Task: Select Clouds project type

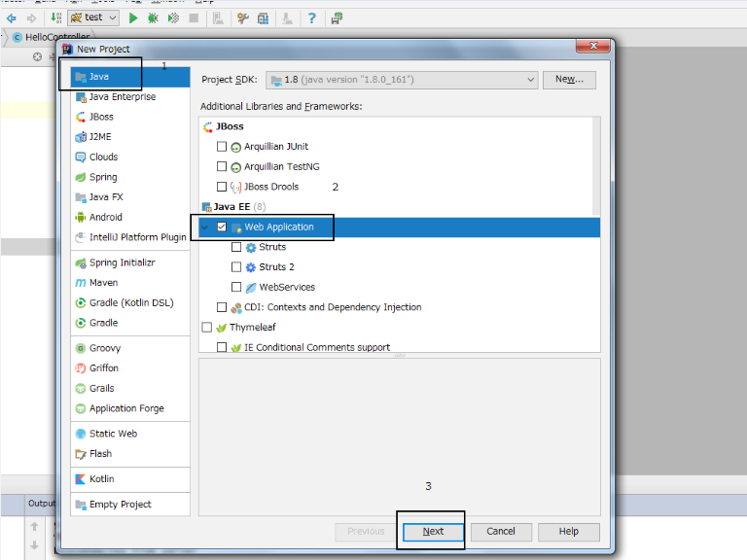Action: click(130, 157)
